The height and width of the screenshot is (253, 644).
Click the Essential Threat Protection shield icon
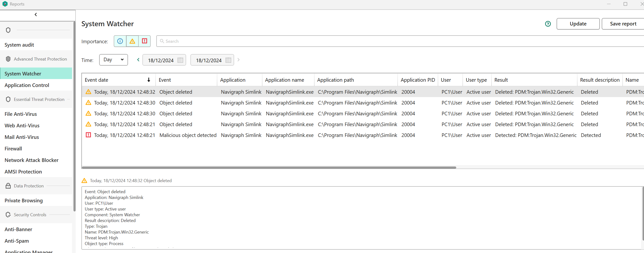tap(8, 99)
